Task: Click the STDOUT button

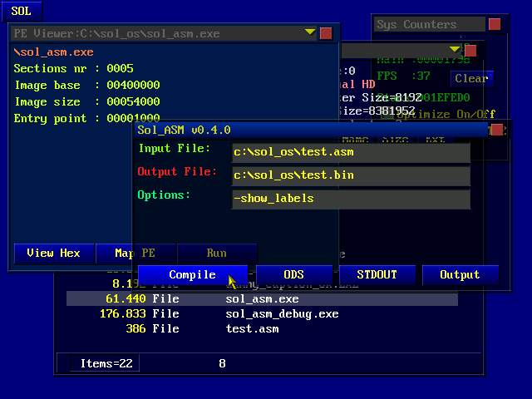Action: 377,274
